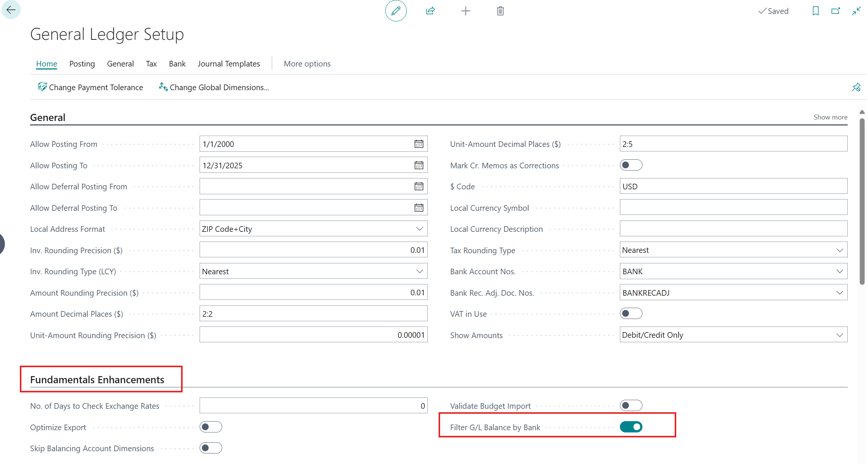This screenshot has width=868, height=464.
Task: Open the Show Amounts dropdown
Action: [839, 335]
